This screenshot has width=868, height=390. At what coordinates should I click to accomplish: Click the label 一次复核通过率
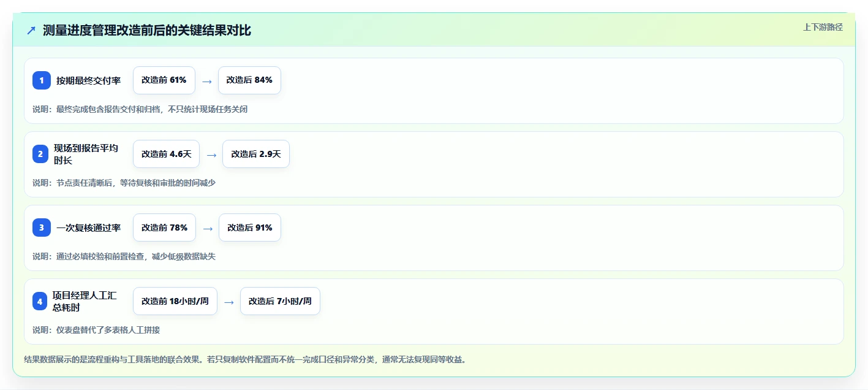[x=88, y=227]
